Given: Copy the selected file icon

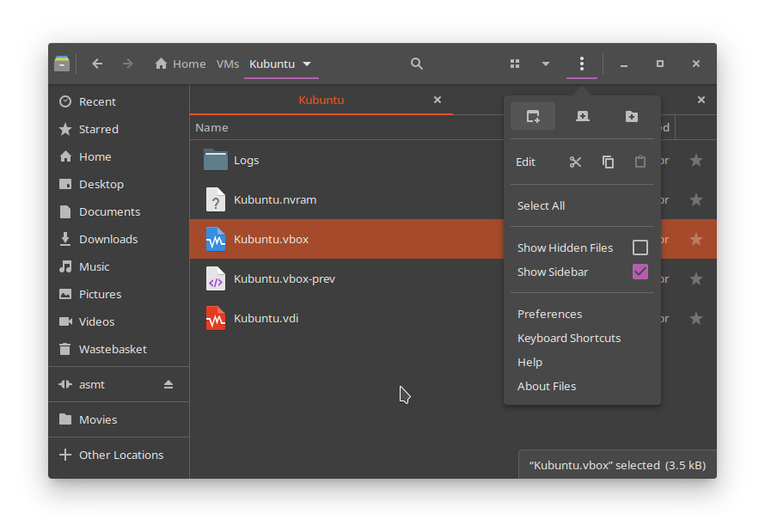Looking at the screenshot, I should point(608,162).
